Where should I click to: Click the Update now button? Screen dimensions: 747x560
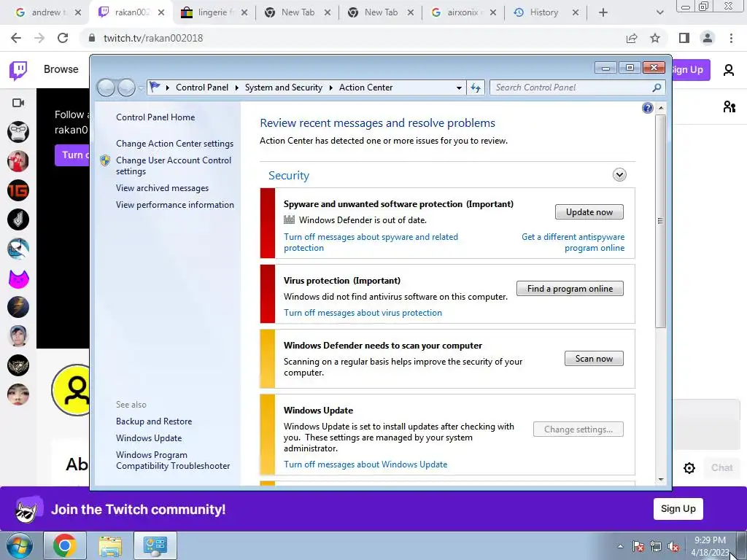(x=589, y=212)
